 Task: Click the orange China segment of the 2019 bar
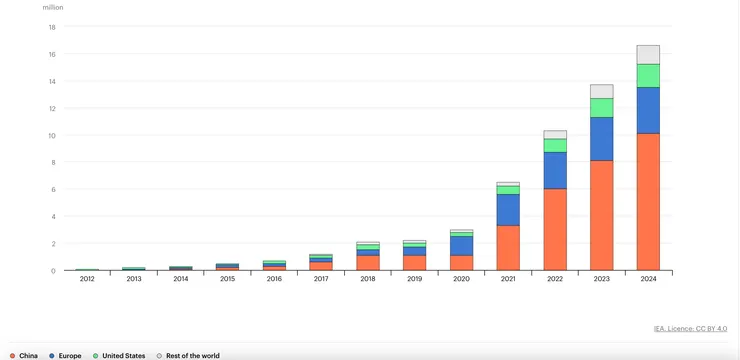click(x=415, y=263)
